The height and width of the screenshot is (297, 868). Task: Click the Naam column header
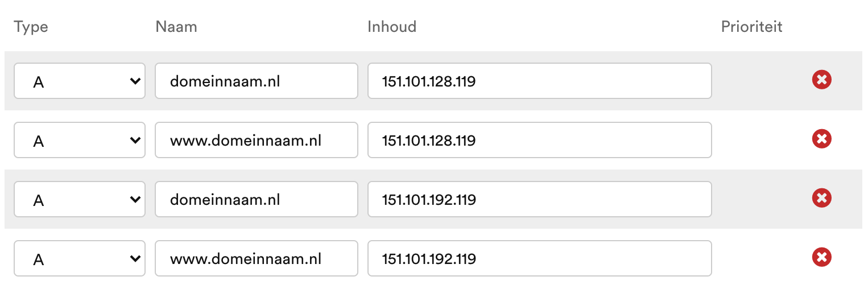click(176, 27)
